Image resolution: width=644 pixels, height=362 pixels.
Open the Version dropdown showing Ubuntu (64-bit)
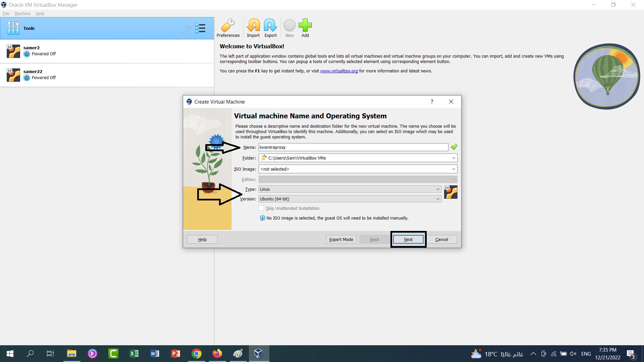point(350,199)
